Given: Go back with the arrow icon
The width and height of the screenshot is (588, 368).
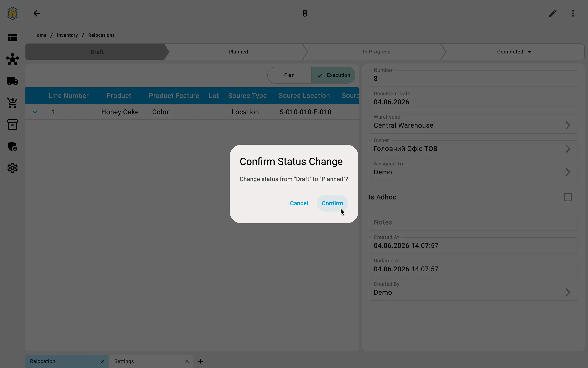Looking at the screenshot, I should pos(37,13).
